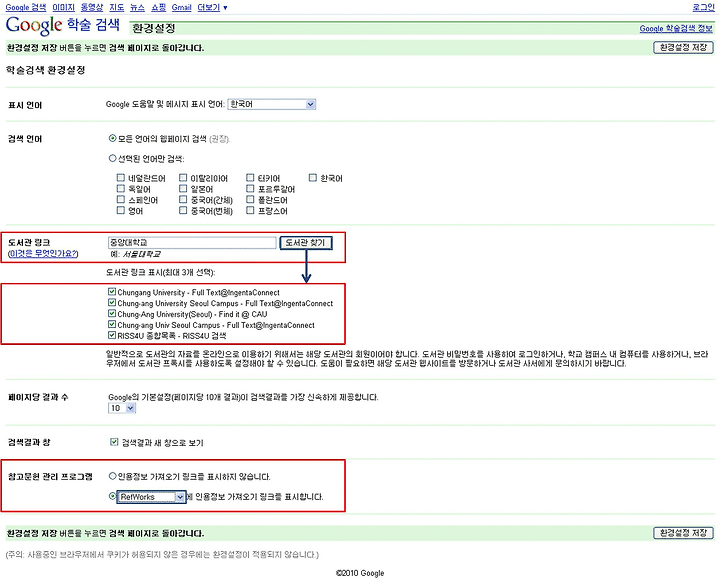Open the 표시 언어 dropdown showing 한국어
The height and width of the screenshot is (587, 720).
point(271,104)
